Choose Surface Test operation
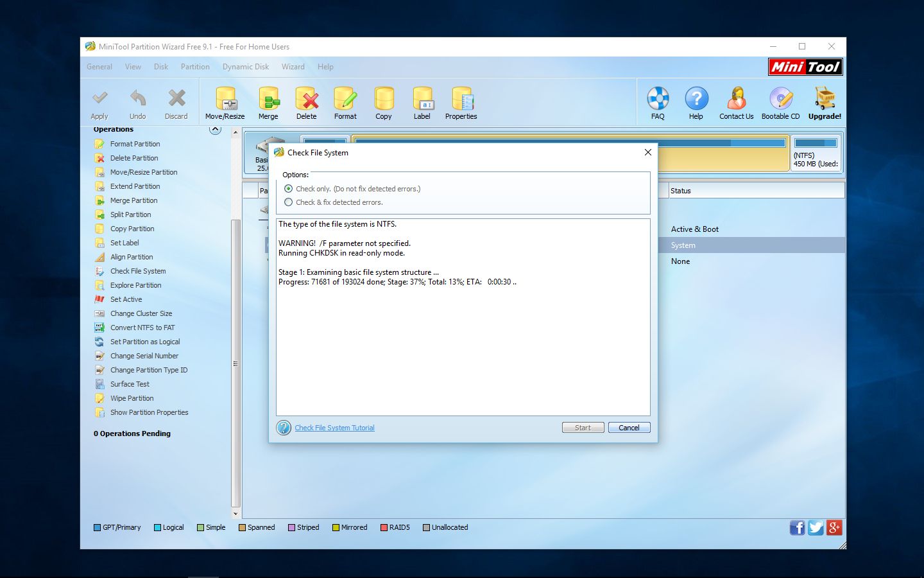 pos(130,384)
